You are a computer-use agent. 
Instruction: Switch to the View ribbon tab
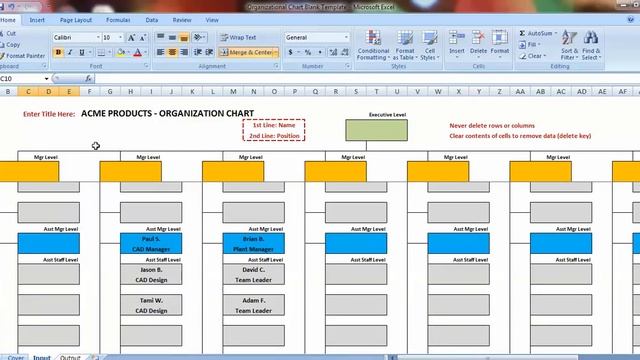[212, 20]
